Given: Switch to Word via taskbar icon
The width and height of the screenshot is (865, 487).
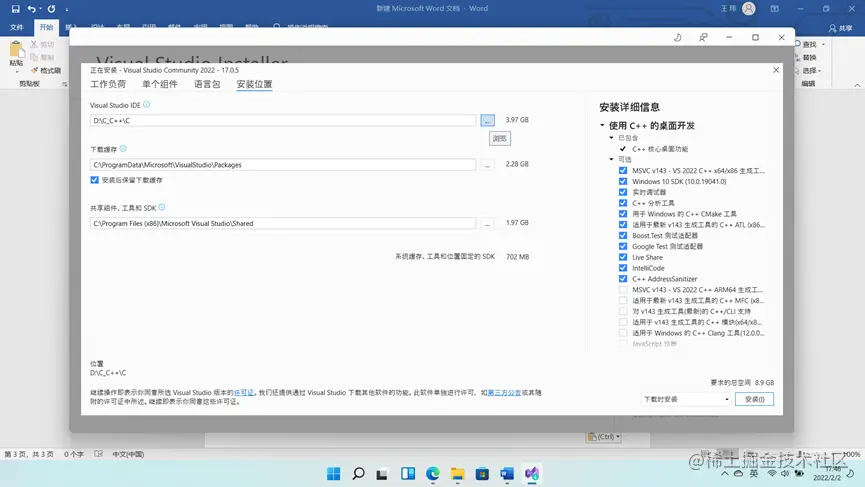Looking at the screenshot, I should point(507,474).
